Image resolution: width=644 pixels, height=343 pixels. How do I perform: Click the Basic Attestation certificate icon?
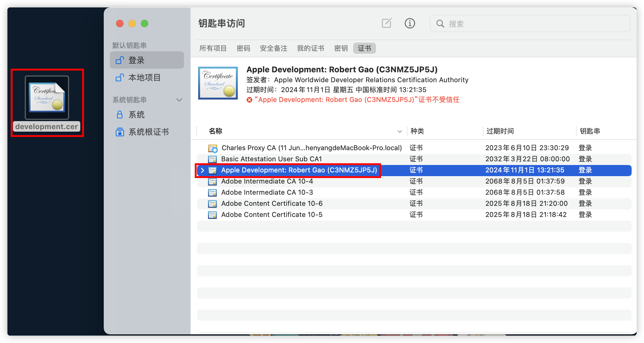(x=212, y=159)
